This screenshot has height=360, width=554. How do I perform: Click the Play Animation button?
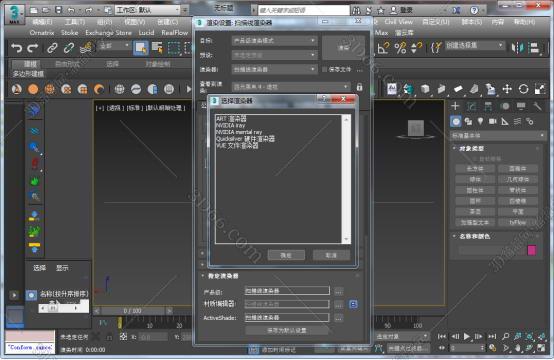tap(467, 336)
